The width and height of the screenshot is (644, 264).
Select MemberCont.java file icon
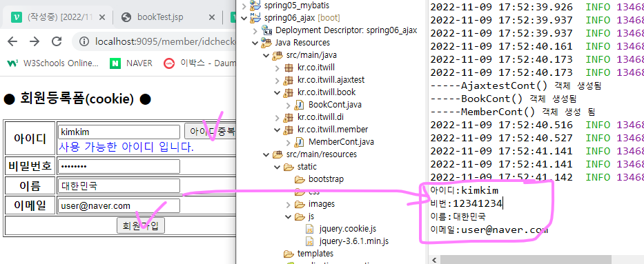[300, 142]
